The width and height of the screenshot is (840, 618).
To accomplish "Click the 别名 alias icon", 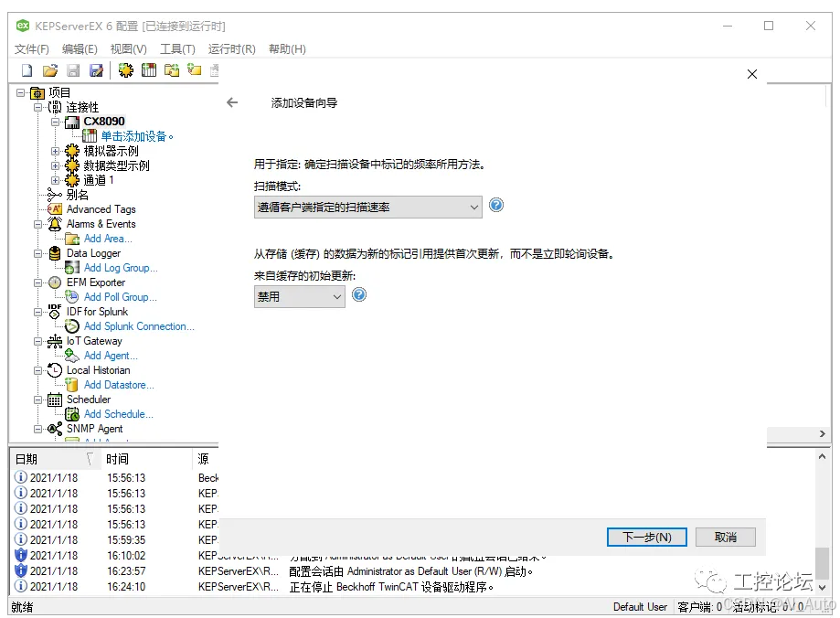I will tap(55, 195).
